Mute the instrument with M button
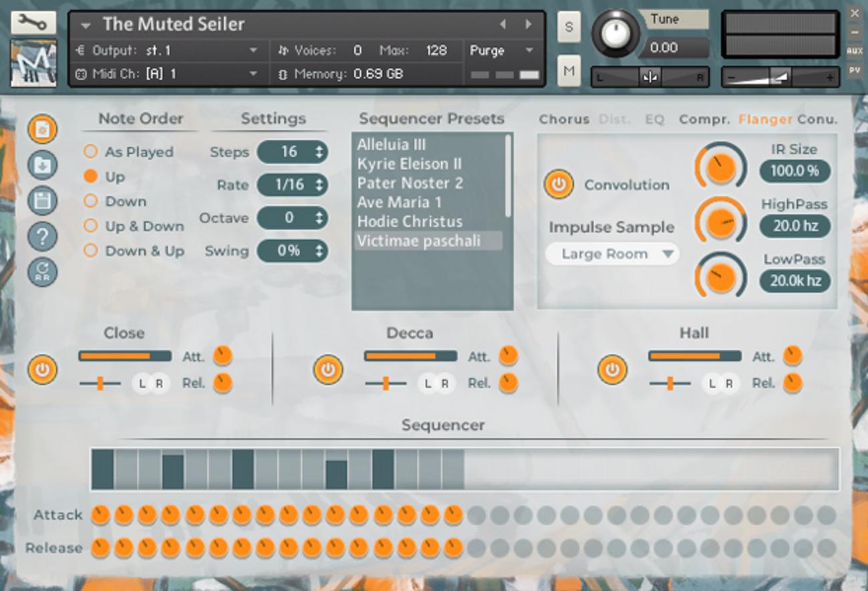 [x=569, y=71]
